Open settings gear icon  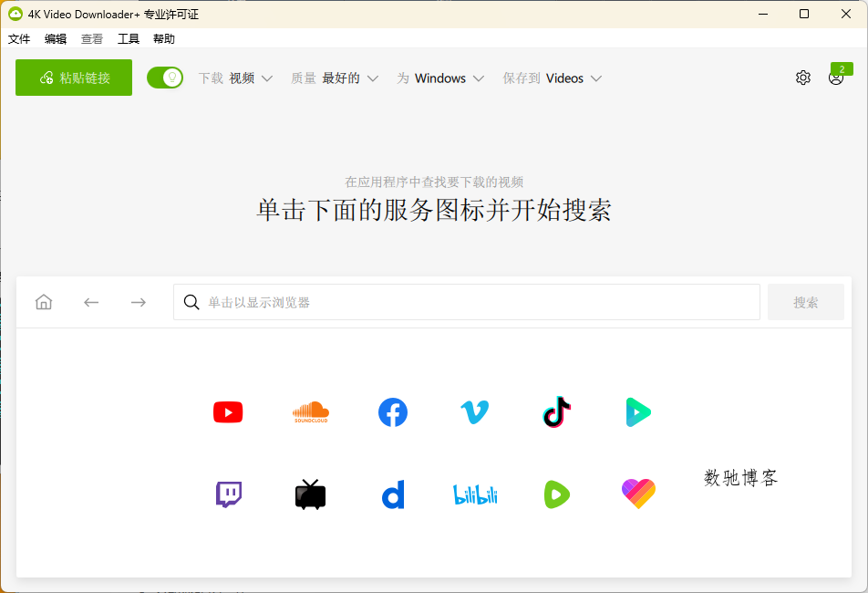[x=803, y=78]
